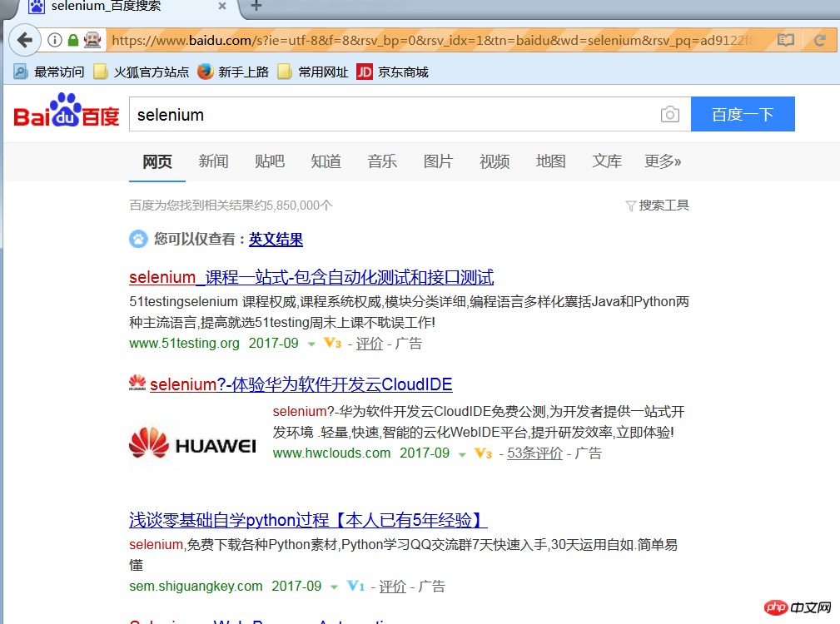The height and width of the screenshot is (624, 840).
Task: Close the selenium_百度搜索 tab
Action: pyautogui.click(x=222, y=6)
